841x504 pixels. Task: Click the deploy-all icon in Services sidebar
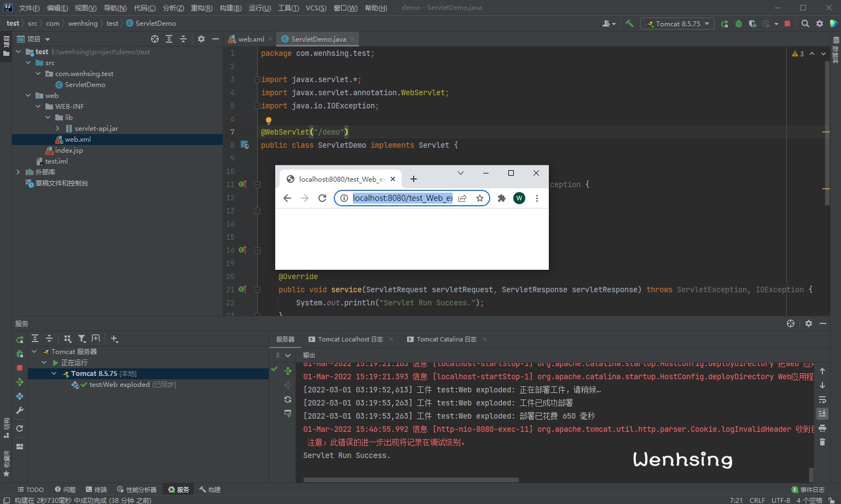click(20, 382)
